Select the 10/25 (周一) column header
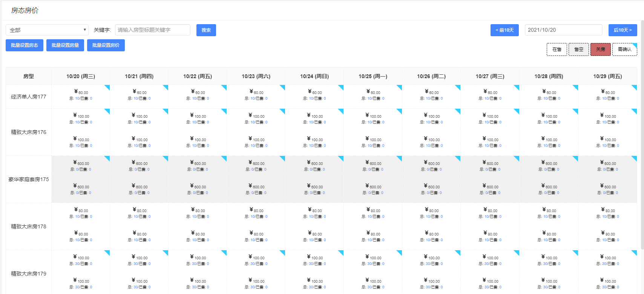This screenshot has width=644, height=294. tap(373, 76)
